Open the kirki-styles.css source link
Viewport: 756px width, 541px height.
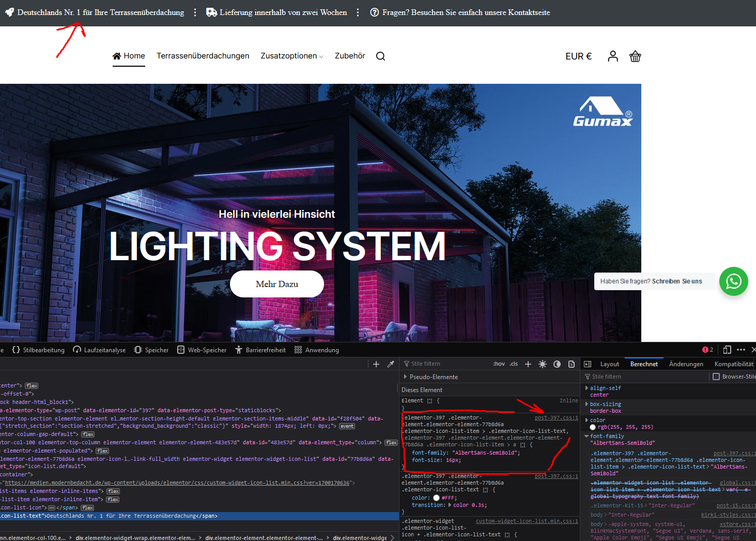[x=728, y=515]
